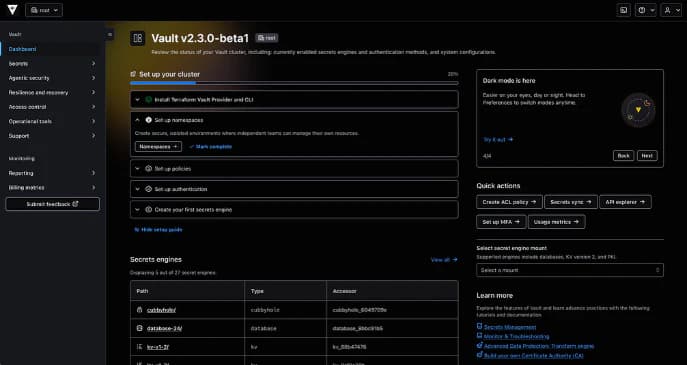Open Monitor & Troubleshooting link
The image size is (687, 365).
point(517,336)
